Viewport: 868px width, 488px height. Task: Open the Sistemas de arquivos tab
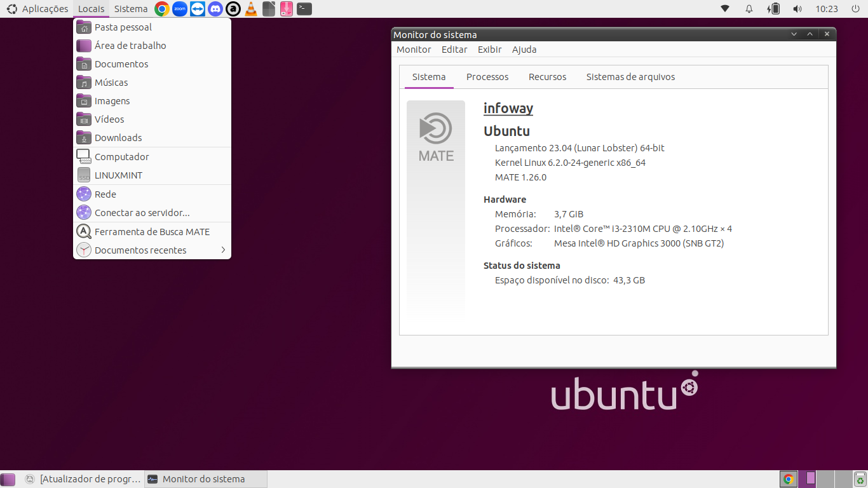(x=630, y=77)
